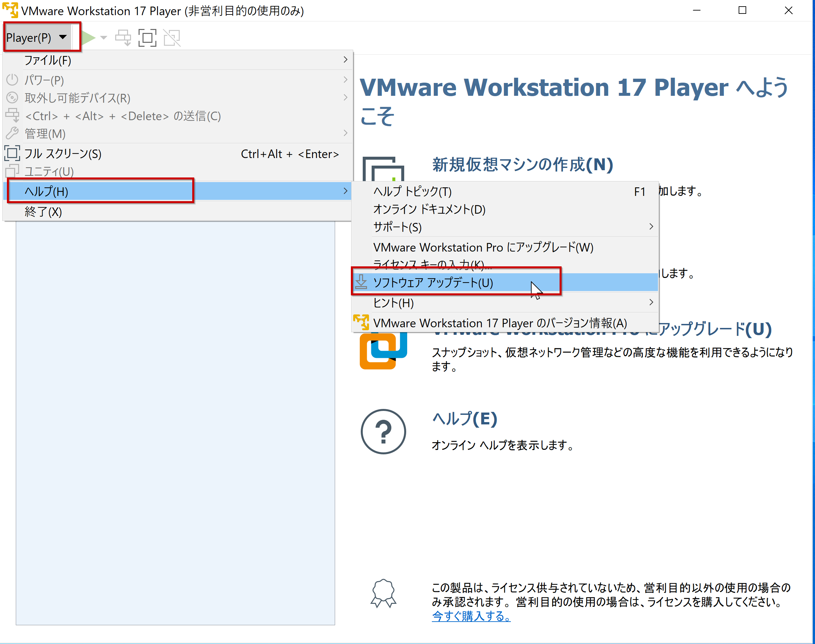The image size is (815, 644).
Task: Click the Unity icon beside ユニティ(U)
Action: pos(12,171)
